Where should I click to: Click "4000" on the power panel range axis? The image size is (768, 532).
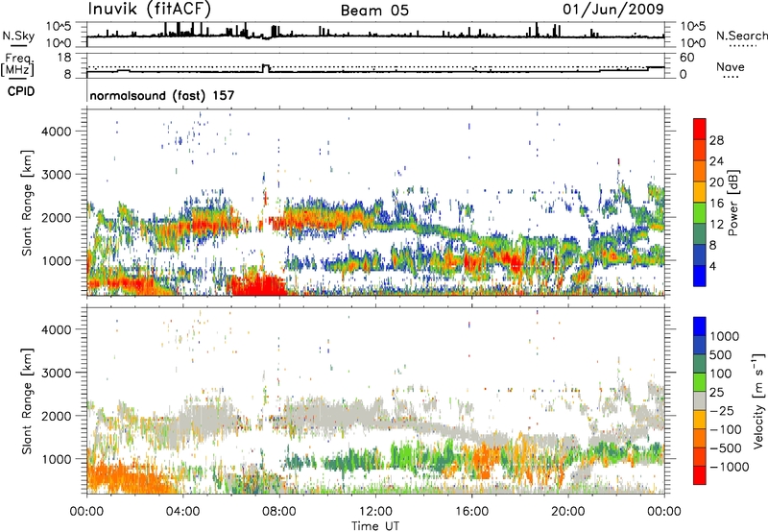coord(57,132)
